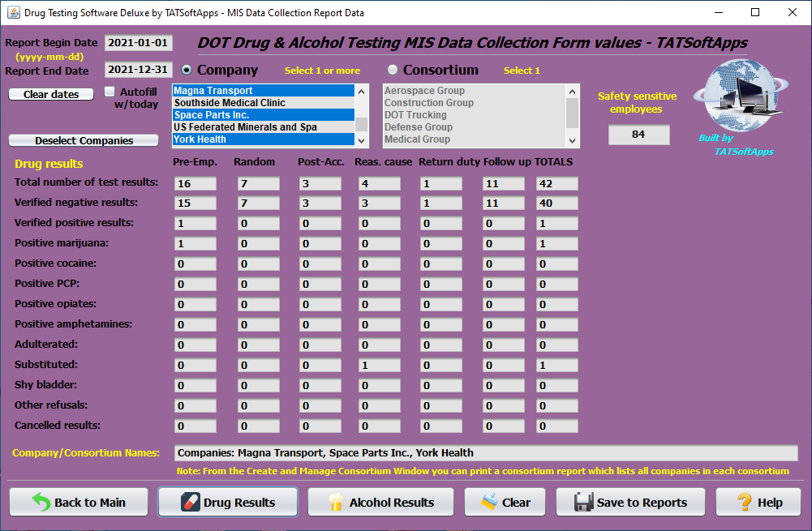Click the floppy disk icon on Save to Reports

[x=583, y=502]
